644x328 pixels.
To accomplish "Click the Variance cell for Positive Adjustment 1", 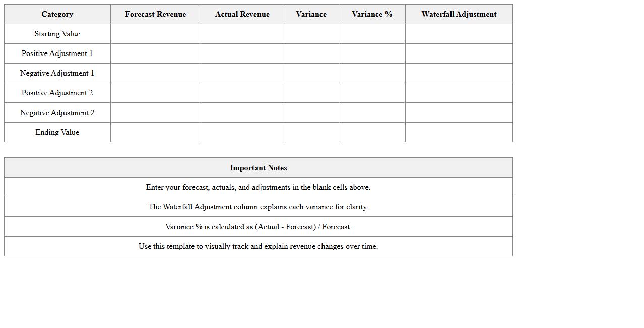I will click(x=311, y=53).
